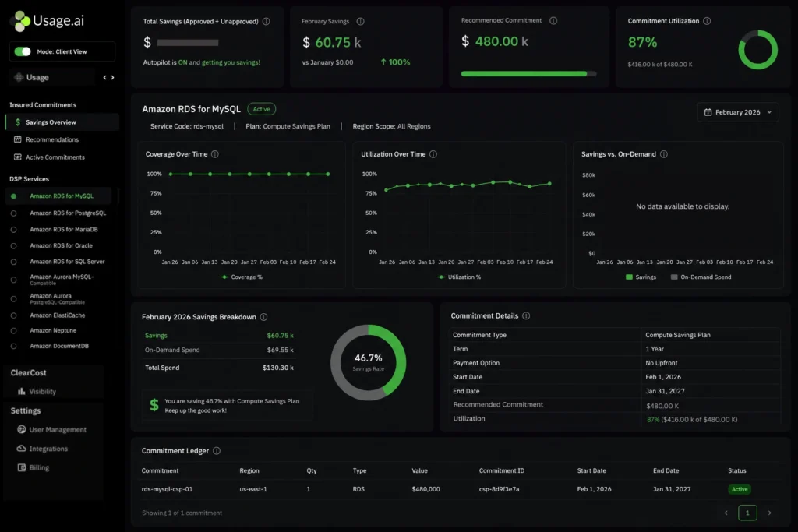Go to previous item with left chevron by Usage
798x532 pixels.
tap(105, 77)
